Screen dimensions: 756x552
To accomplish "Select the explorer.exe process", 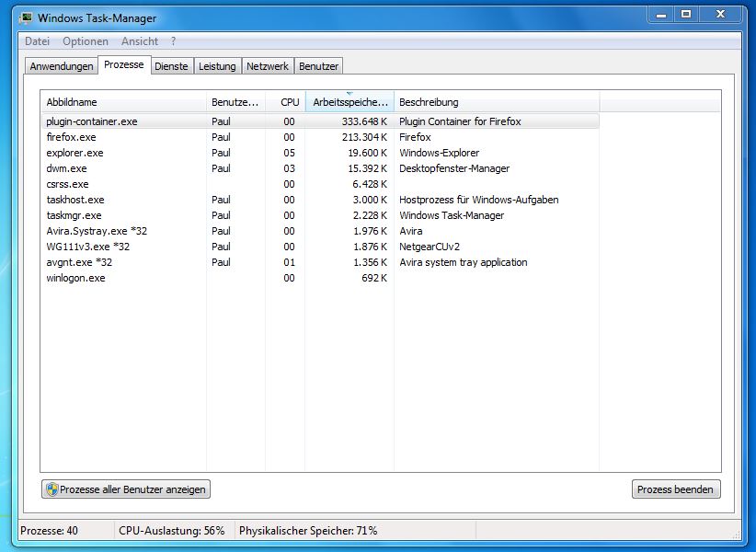I will tap(320, 153).
